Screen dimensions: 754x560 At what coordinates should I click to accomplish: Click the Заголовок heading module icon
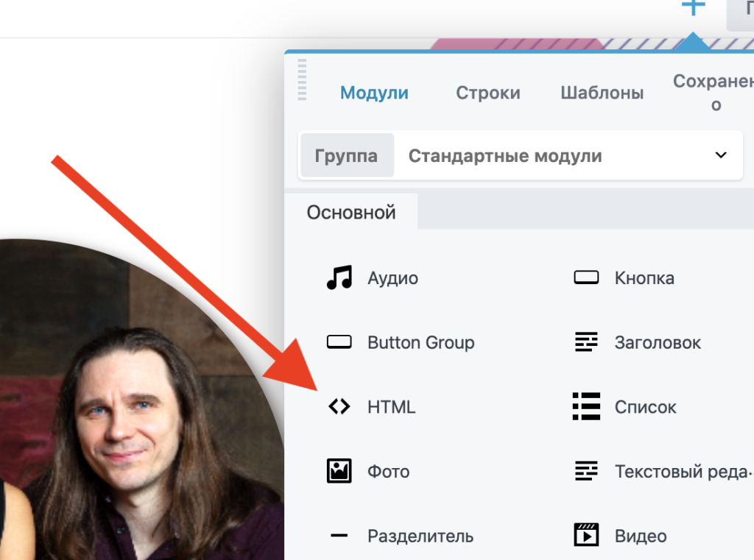point(586,342)
